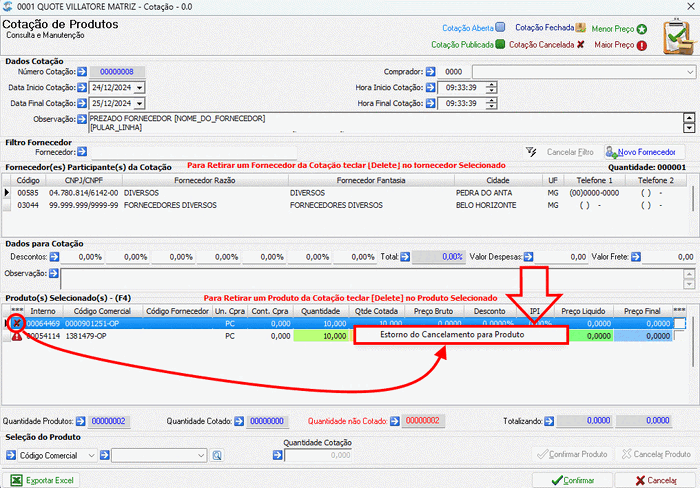This screenshot has width=700, height=488.
Task: Click the Cotação Publicada green legend icon
Action: (500, 44)
